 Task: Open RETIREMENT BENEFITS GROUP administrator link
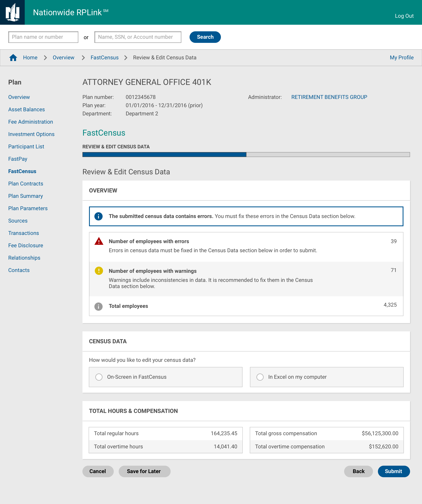point(329,97)
